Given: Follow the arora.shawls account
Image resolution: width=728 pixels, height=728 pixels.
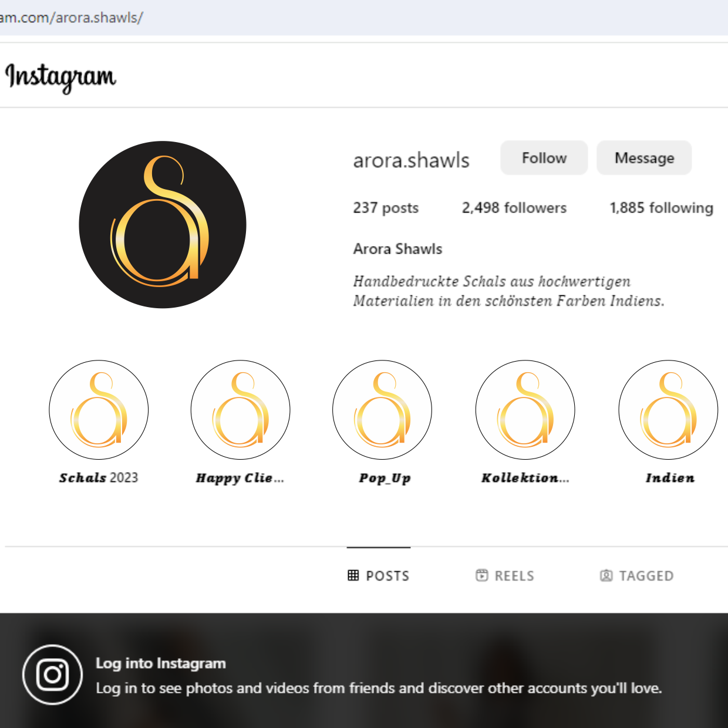Looking at the screenshot, I should pos(544,158).
